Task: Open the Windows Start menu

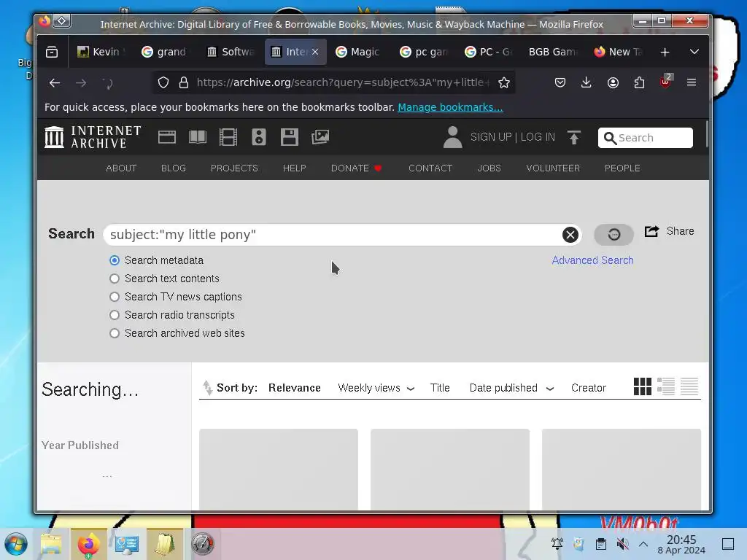Action: [x=16, y=544]
